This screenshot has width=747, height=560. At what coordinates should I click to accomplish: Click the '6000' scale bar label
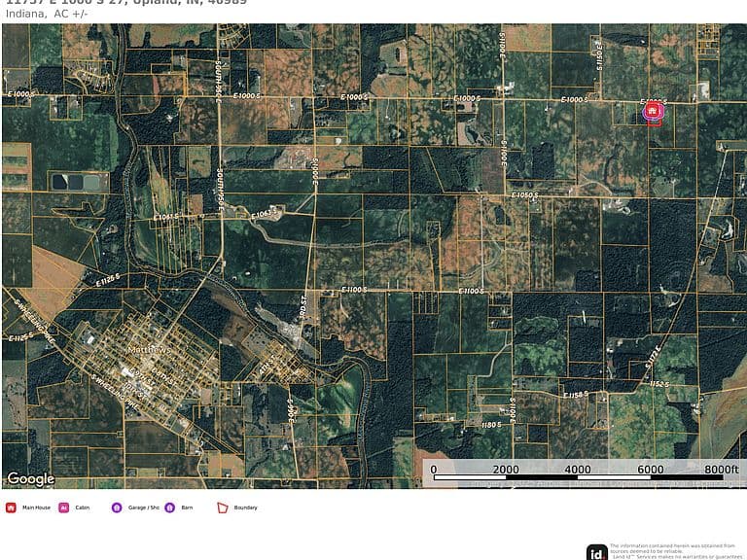click(651, 470)
